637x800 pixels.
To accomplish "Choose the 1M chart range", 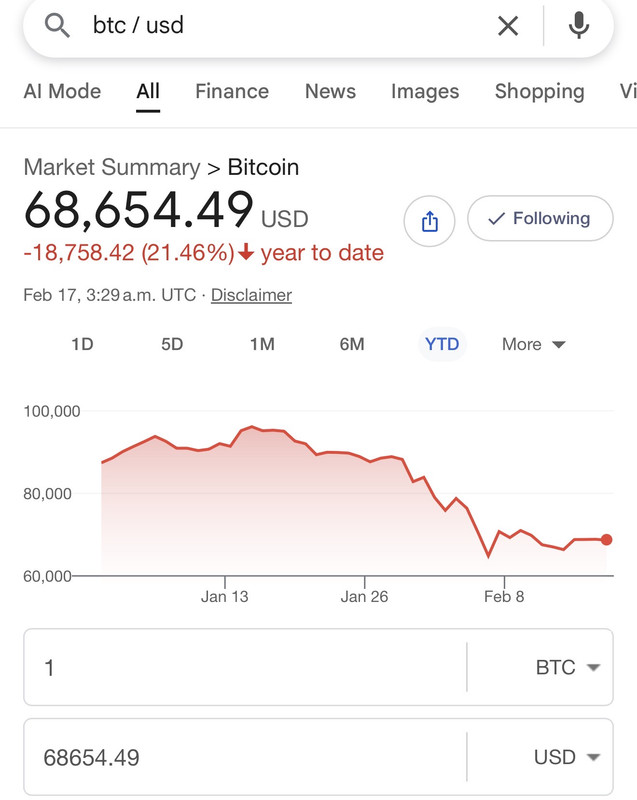I will [x=262, y=344].
